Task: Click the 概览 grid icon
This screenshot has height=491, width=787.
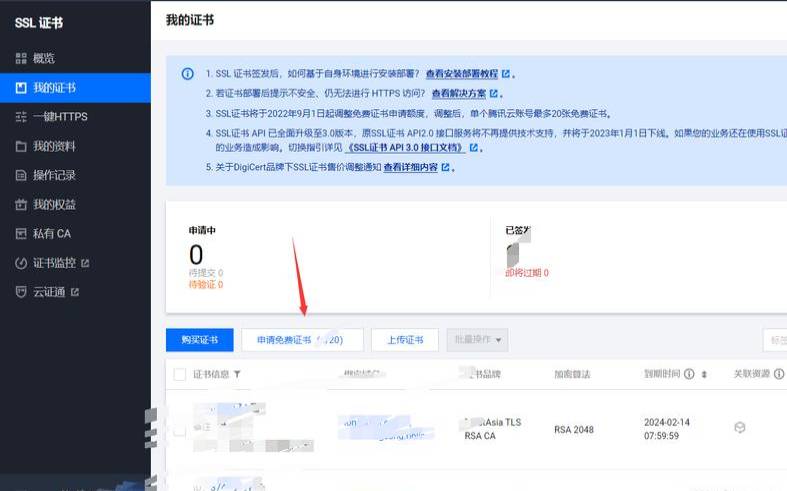Action: point(21,58)
